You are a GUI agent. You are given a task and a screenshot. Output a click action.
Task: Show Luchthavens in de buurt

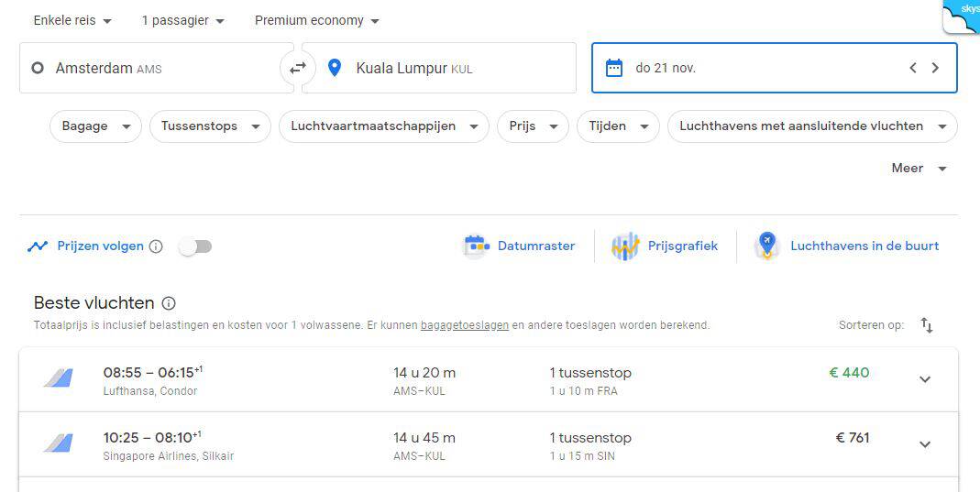[847, 246]
